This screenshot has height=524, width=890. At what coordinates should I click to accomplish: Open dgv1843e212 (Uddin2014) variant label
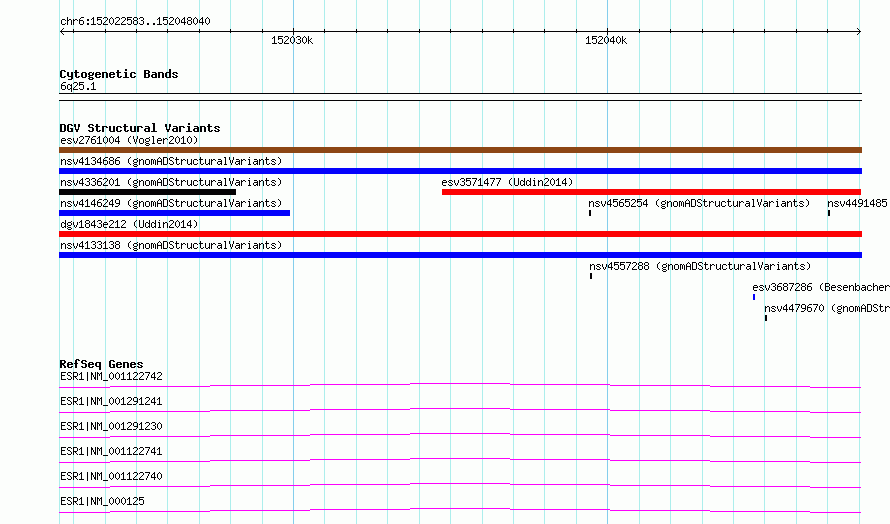coord(129,224)
